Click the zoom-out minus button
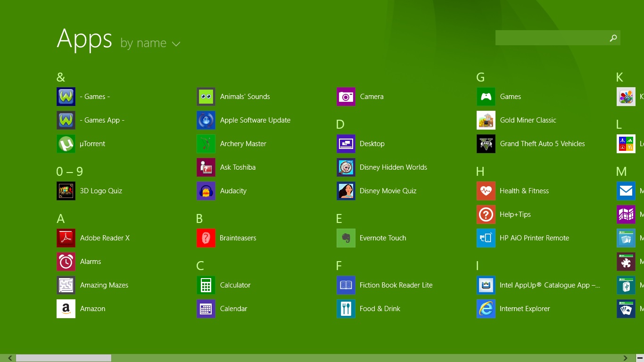644x362 pixels. [x=640, y=358]
